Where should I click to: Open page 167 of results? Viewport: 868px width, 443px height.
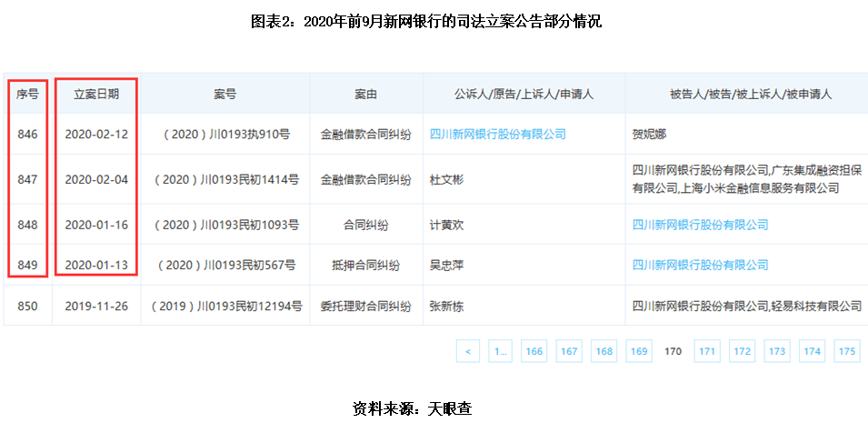[x=569, y=351]
